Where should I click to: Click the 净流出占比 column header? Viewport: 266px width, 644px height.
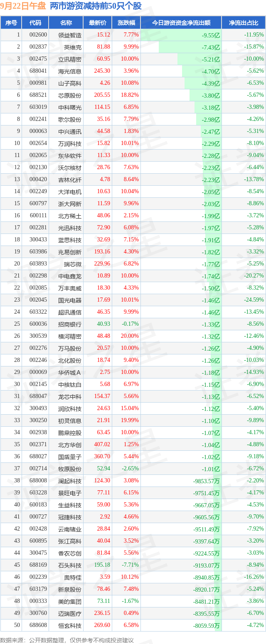pyautogui.click(x=244, y=23)
